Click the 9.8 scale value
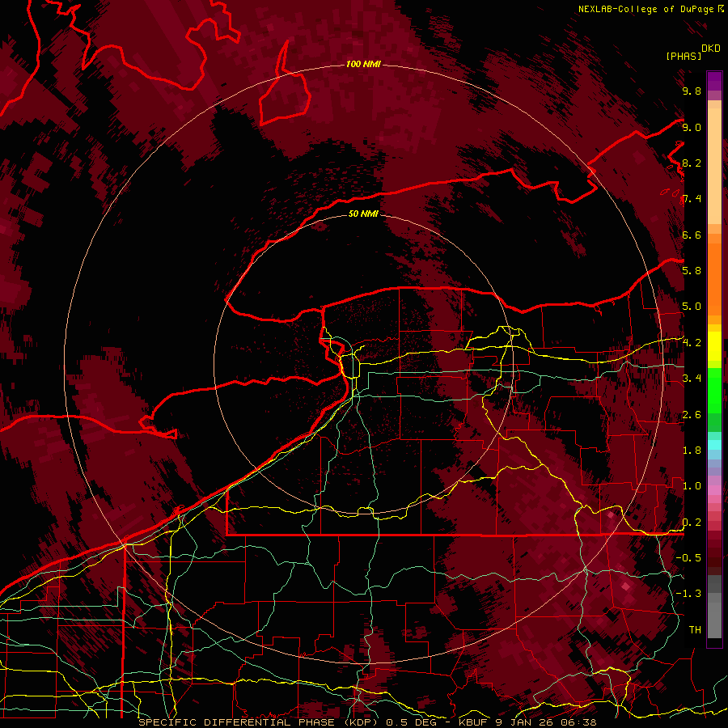The image size is (728, 728). point(692,91)
